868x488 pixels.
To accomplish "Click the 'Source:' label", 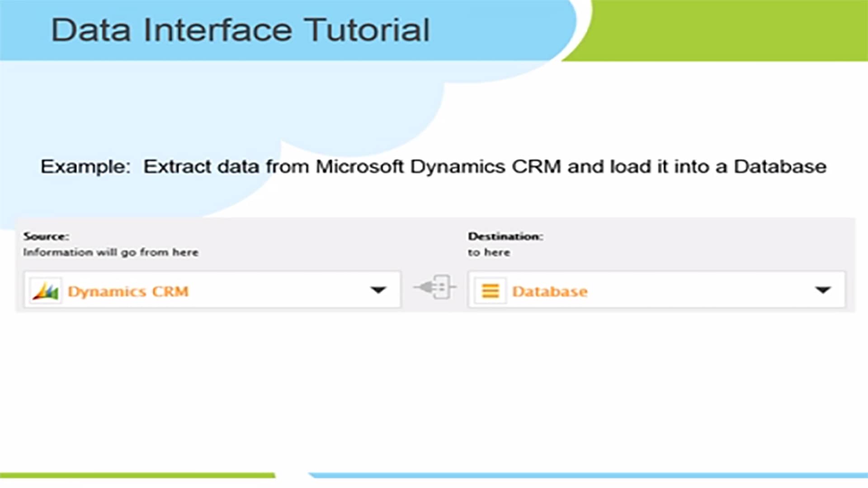I will point(46,236).
